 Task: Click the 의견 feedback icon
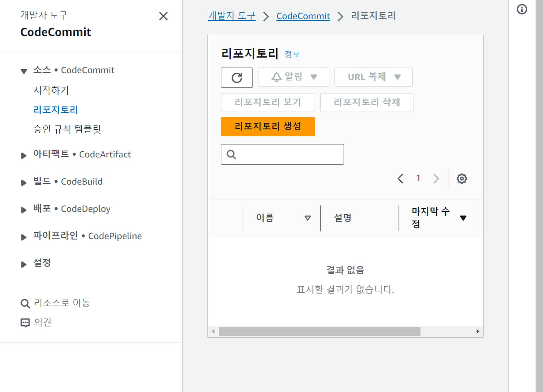click(x=25, y=323)
